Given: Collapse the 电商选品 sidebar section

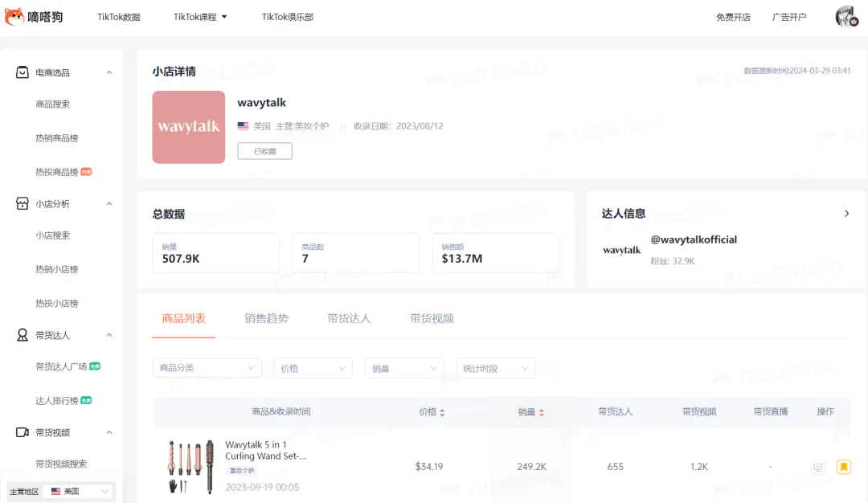Looking at the screenshot, I should 109,72.
